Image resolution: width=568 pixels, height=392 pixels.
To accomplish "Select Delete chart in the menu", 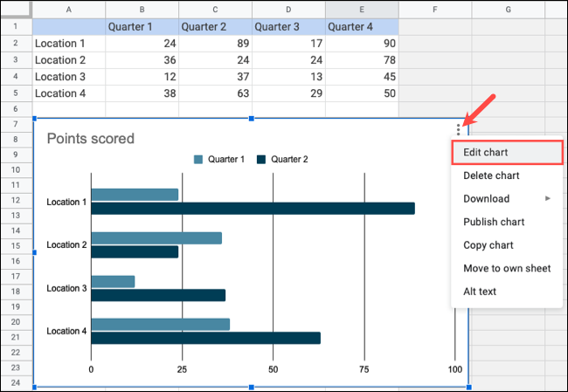I will click(x=507, y=175).
